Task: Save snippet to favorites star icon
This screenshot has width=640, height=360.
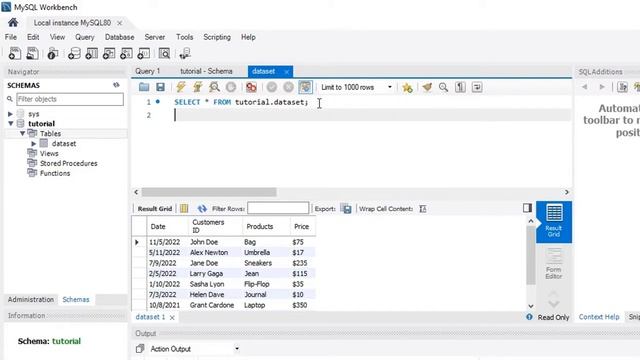Action: coord(407,87)
